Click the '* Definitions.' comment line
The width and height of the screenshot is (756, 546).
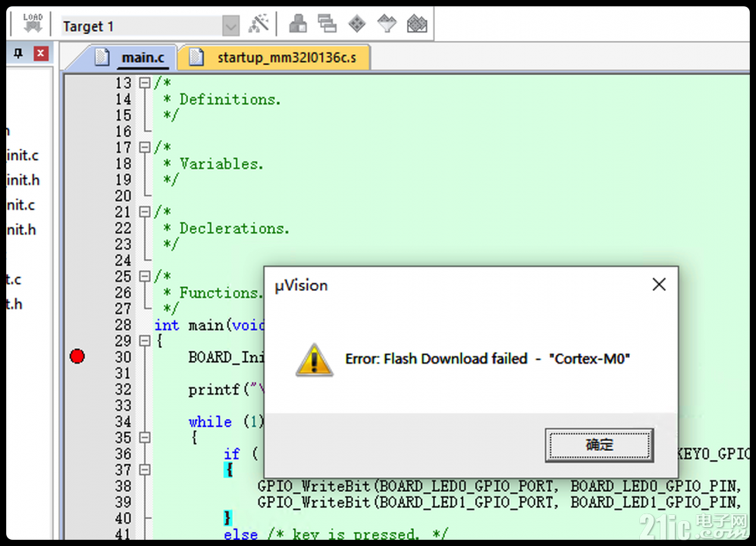[221, 99]
